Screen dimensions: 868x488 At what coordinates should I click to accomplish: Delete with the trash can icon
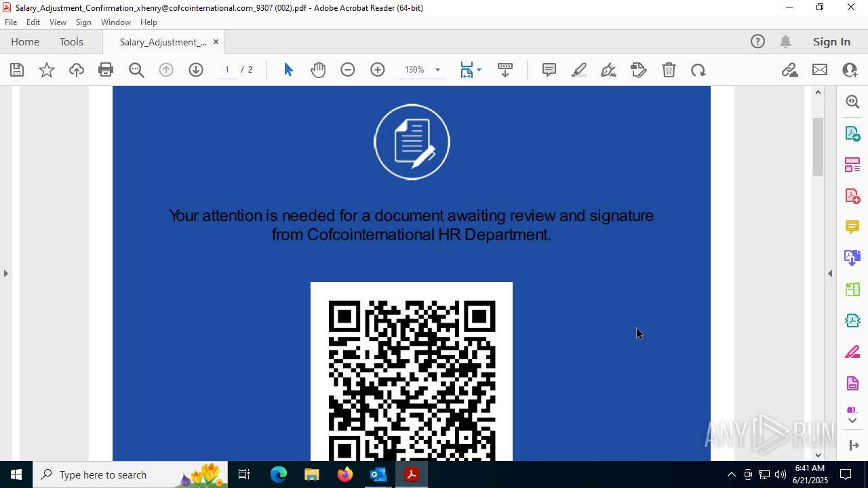pyautogui.click(x=669, y=70)
